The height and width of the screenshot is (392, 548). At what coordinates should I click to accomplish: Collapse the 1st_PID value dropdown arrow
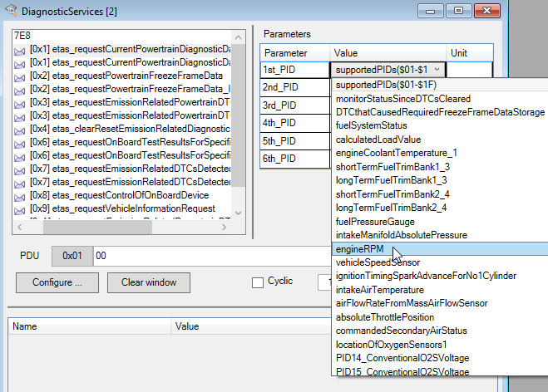(437, 71)
